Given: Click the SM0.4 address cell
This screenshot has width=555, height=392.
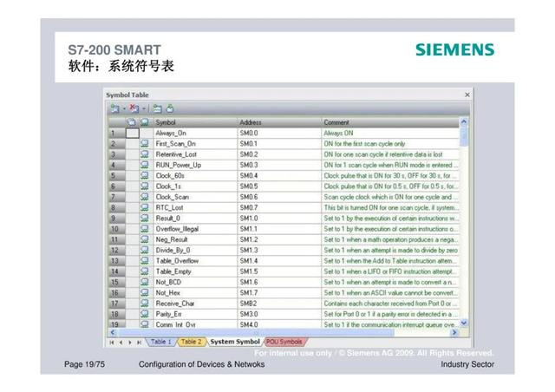Looking at the screenshot, I should (x=279, y=175).
